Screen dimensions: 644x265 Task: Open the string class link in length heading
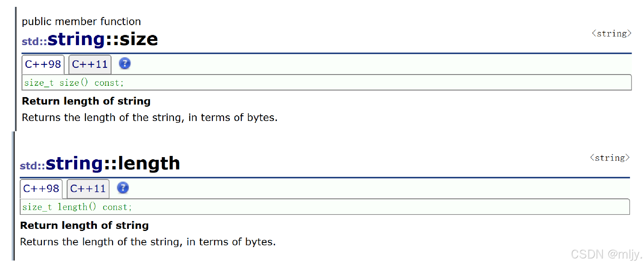click(74, 164)
